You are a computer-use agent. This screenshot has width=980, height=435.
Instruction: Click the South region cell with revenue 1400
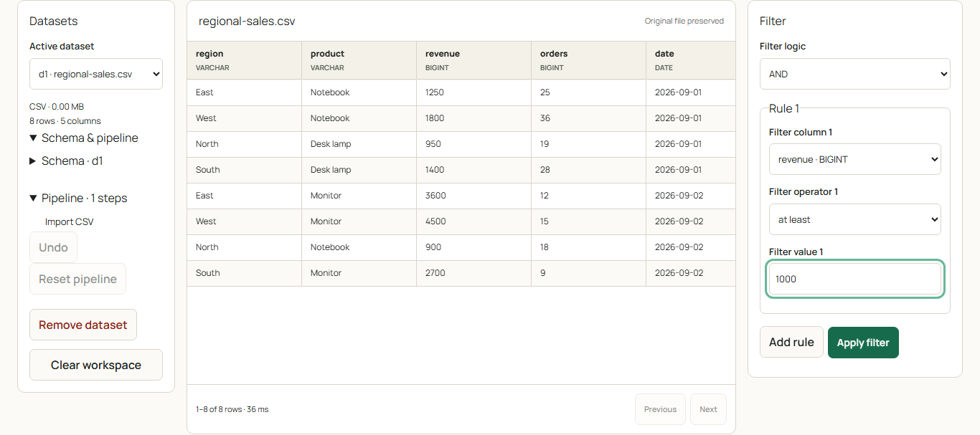pyautogui.click(x=245, y=170)
